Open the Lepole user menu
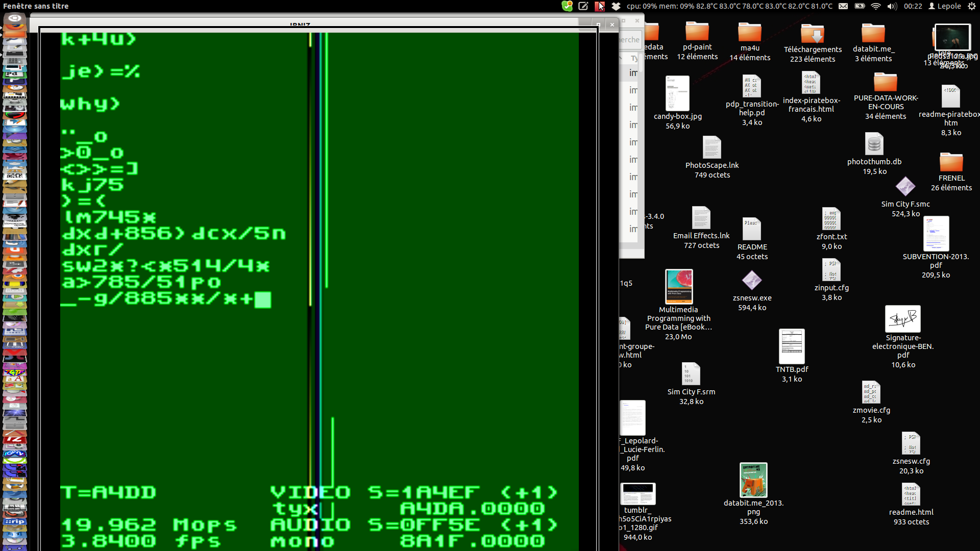Screen dimensions: 980x551 [x=944, y=6]
